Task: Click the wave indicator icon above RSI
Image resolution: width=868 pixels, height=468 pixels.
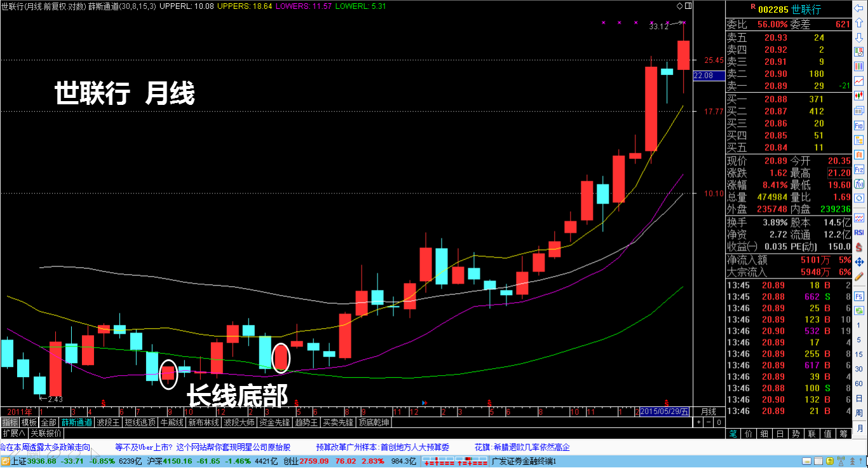Action: (x=858, y=217)
